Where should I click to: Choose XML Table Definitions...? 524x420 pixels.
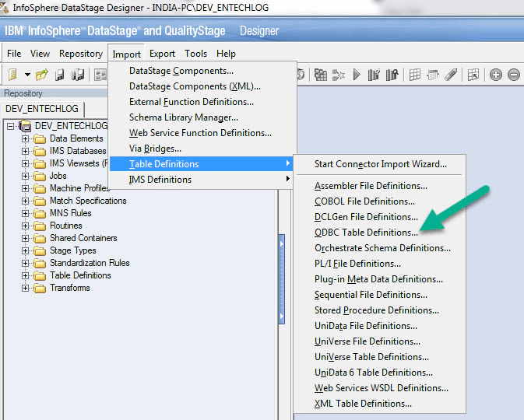(380, 404)
